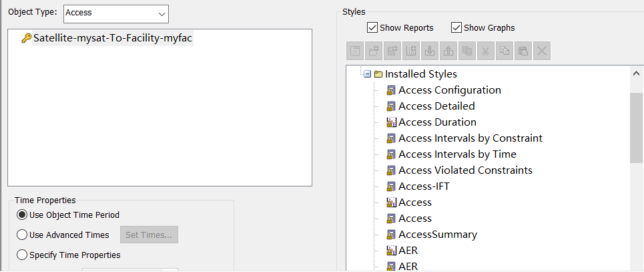Collapse the Installed Styles tree node

[x=368, y=74]
